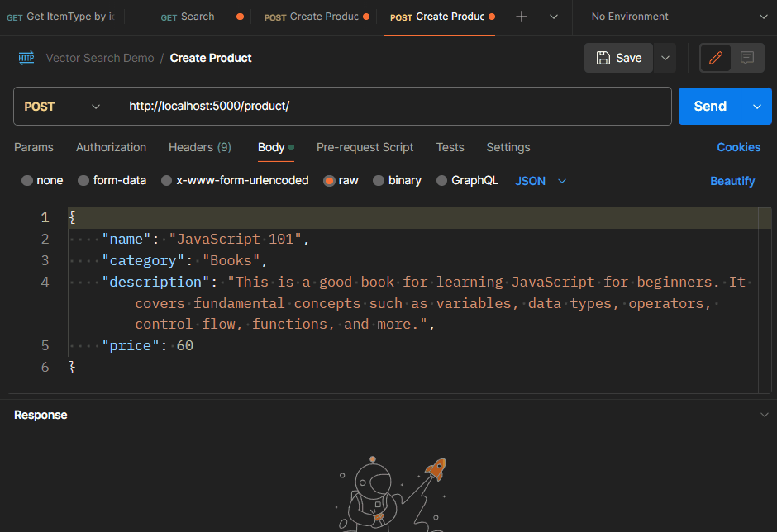Choose the form-data body type
This screenshot has height=532, width=777.
tap(83, 180)
